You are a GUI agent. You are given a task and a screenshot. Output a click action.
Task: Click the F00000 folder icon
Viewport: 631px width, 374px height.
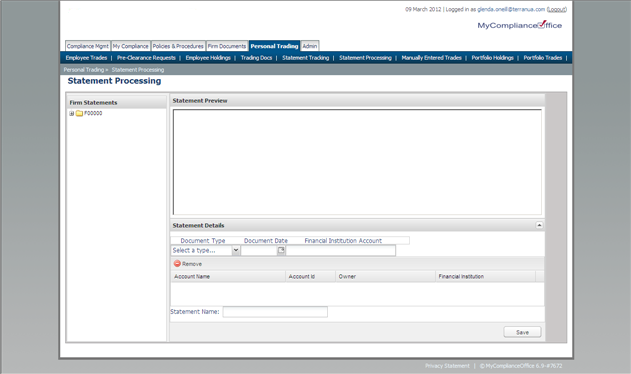point(79,114)
